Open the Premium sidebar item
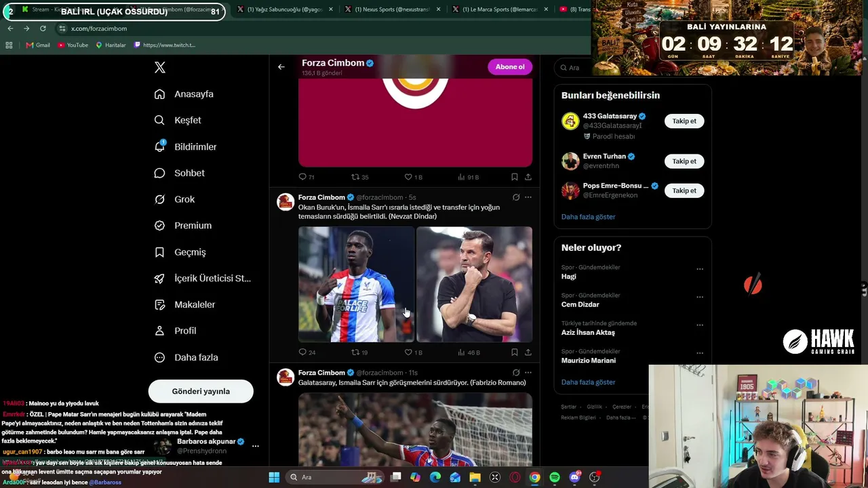This screenshot has width=868, height=488. pos(182,226)
